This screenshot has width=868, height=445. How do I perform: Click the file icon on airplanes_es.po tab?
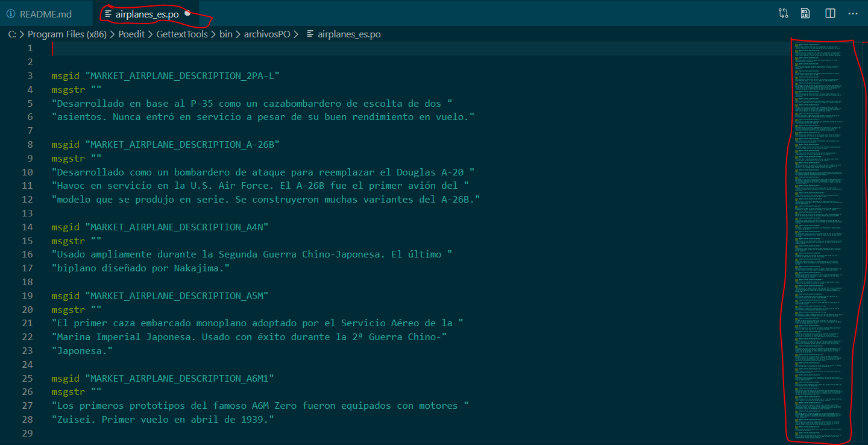point(108,14)
